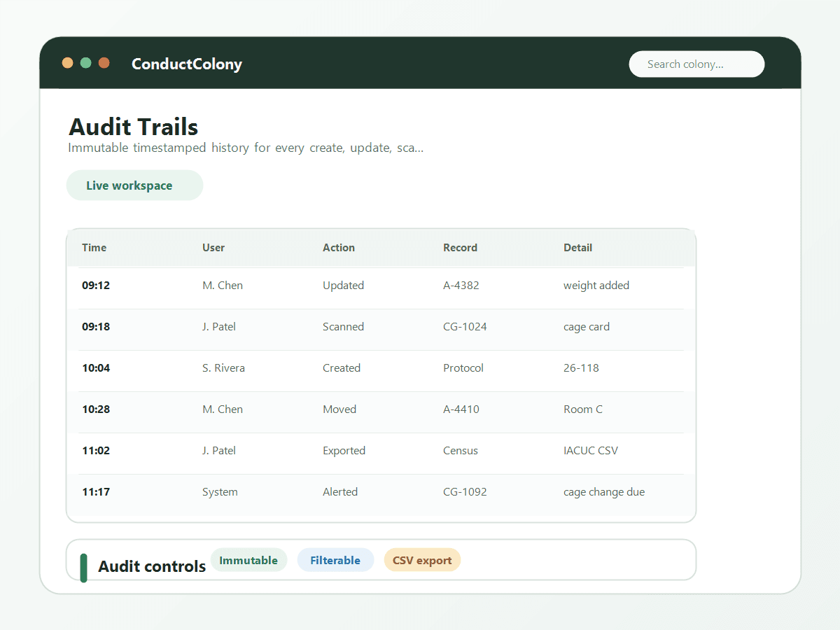Click M. Chen in the 10:28 row
This screenshot has height=630, width=840.
click(x=223, y=409)
